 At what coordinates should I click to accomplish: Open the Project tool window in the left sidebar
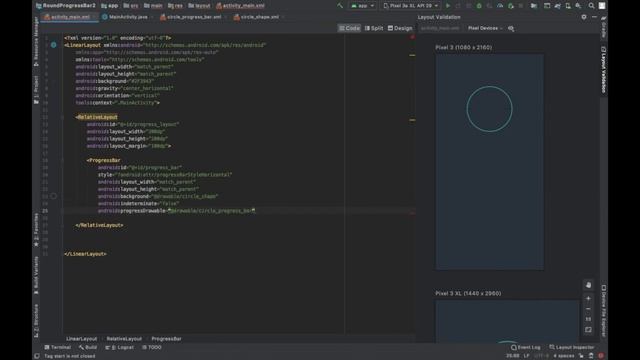(36, 89)
